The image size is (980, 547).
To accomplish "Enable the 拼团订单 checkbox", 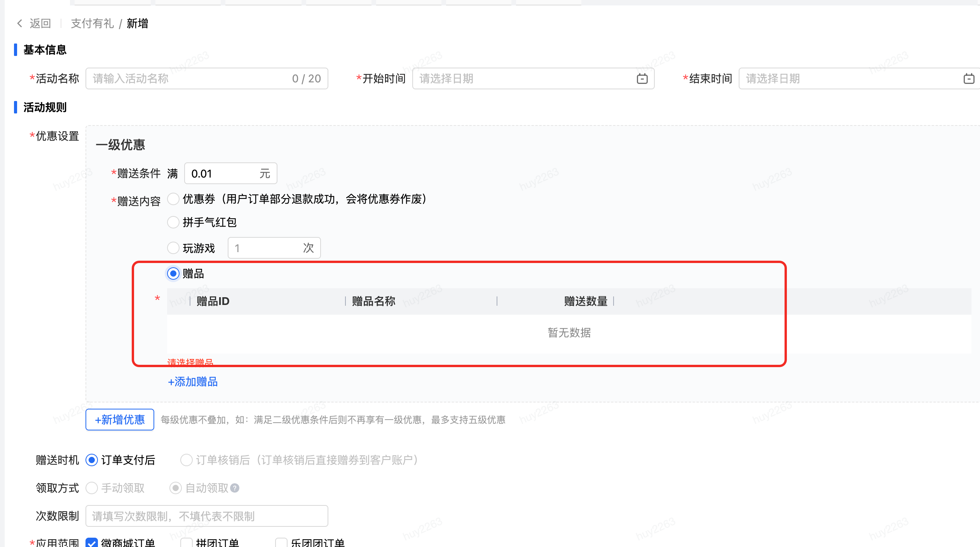I will pos(187,542).
